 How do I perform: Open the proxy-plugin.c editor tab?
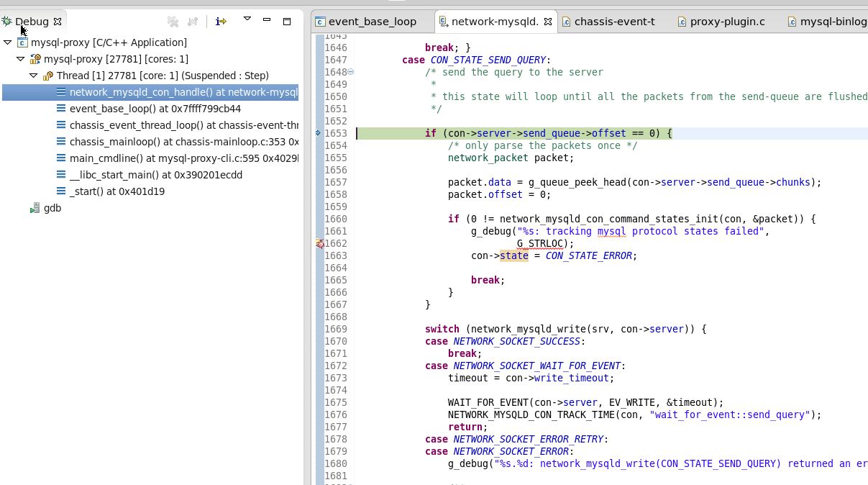pyautogui.click(x=726, y=22)
